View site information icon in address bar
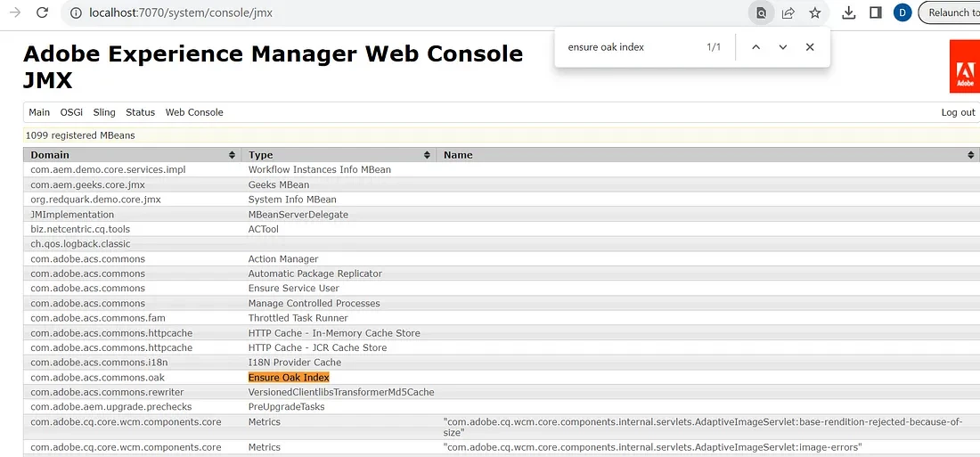Screen dimensions: 980x457 point(76,12)
